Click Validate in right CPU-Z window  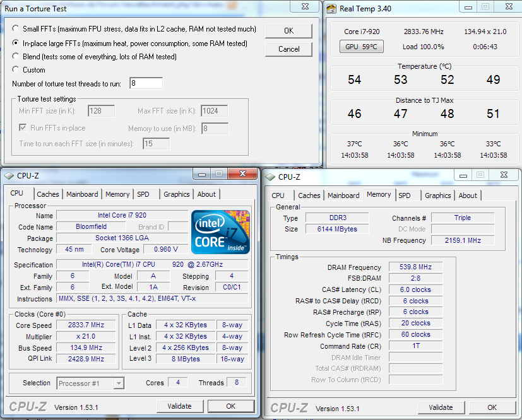click(441, 407)
